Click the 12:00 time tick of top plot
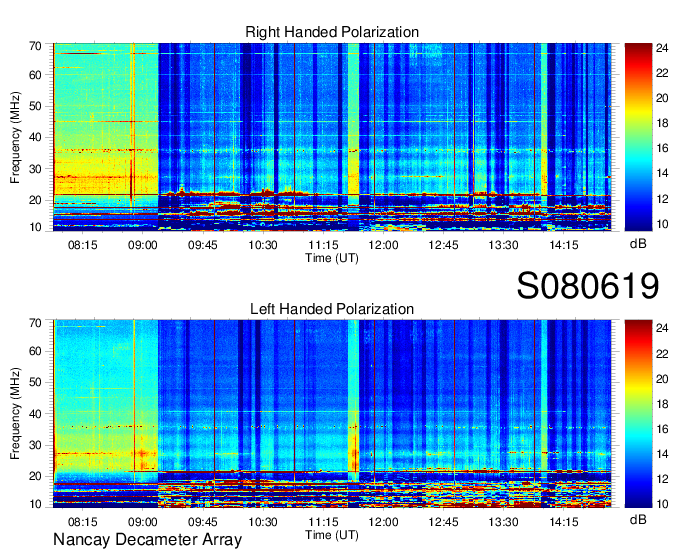 tap(383, 245)
